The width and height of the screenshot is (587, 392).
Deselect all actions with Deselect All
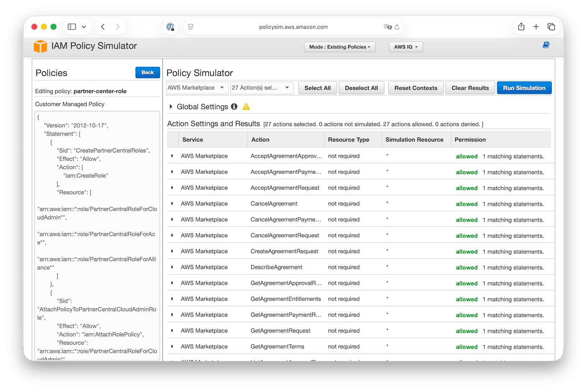tap(361, 88)
